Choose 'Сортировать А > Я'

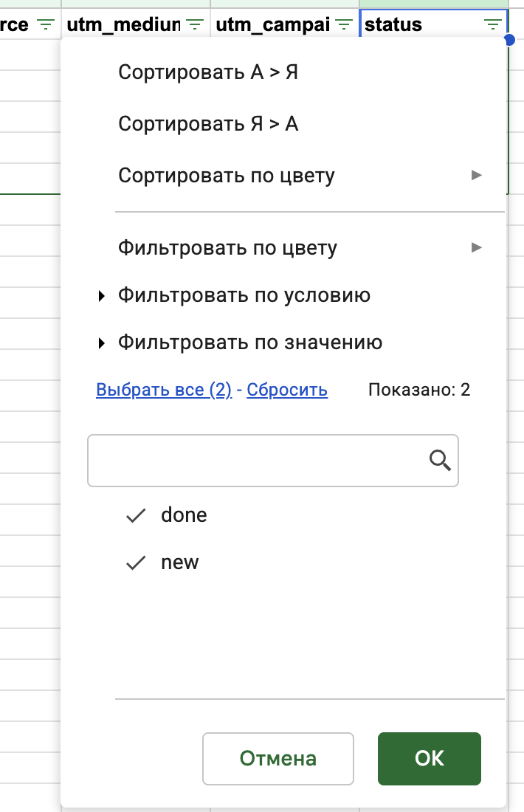[208, 72]
